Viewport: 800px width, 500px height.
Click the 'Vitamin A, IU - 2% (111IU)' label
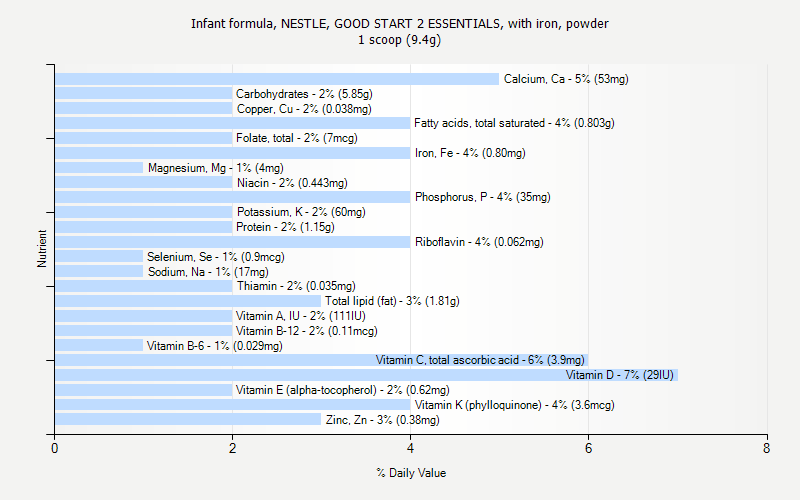(x=301, y=316)
